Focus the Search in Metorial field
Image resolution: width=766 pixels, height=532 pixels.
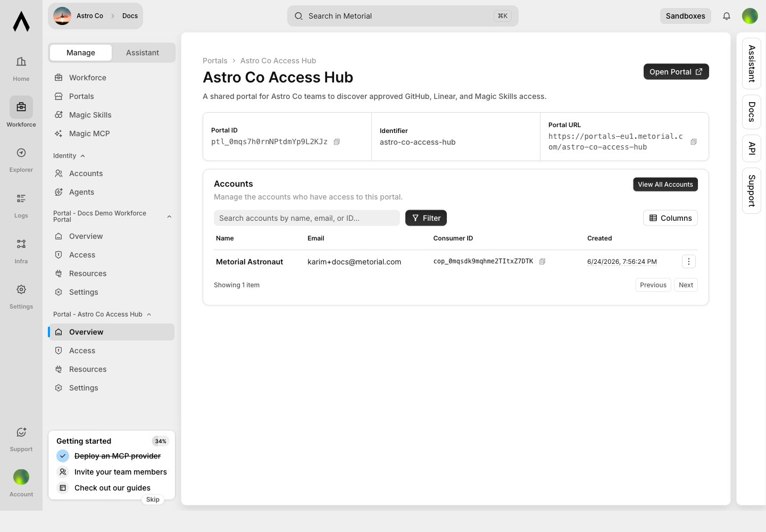click(x=403, y=16)
